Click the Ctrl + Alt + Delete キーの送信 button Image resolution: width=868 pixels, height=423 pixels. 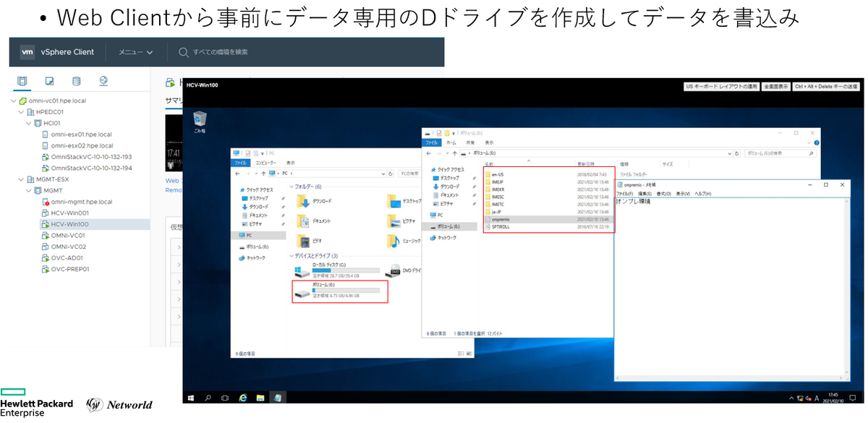[x=825, y=85]
